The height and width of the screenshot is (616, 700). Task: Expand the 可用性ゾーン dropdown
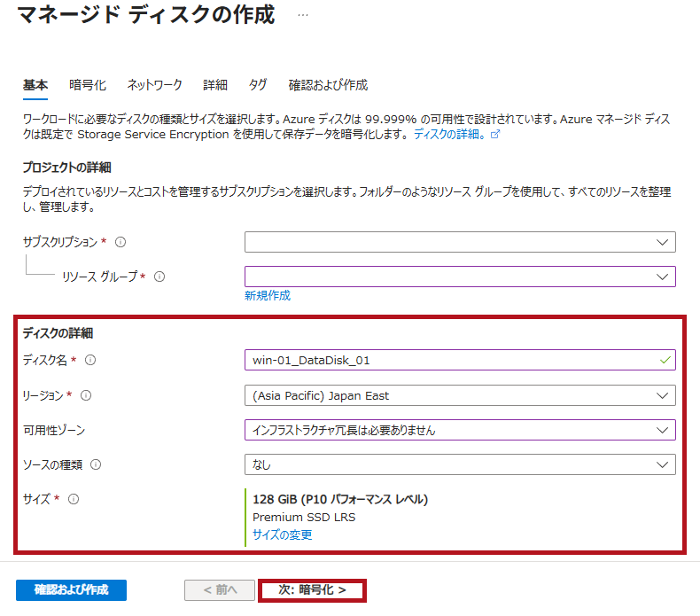pyautogui.click(x=460, y=430)
